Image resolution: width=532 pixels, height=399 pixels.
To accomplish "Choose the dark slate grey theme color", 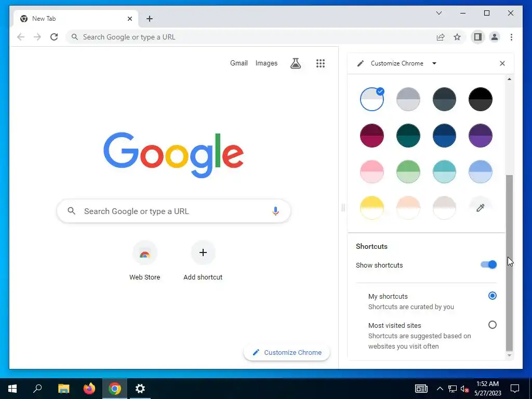I will click(444, 99).
